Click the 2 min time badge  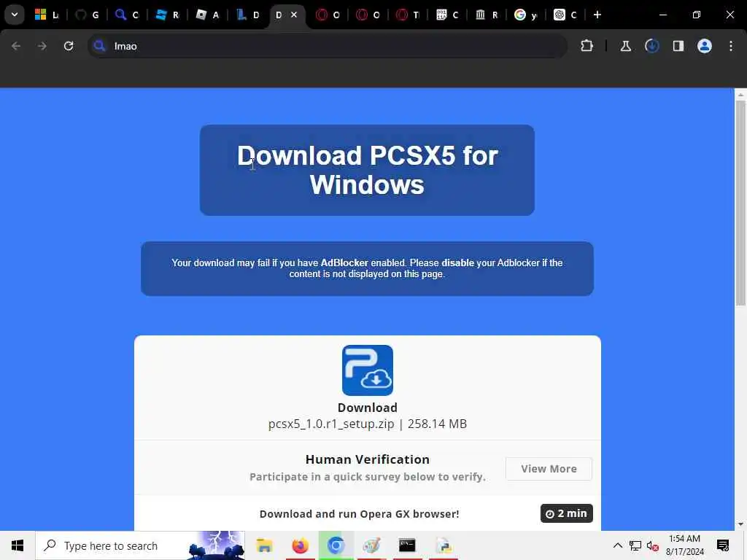[x=566, y=513]
